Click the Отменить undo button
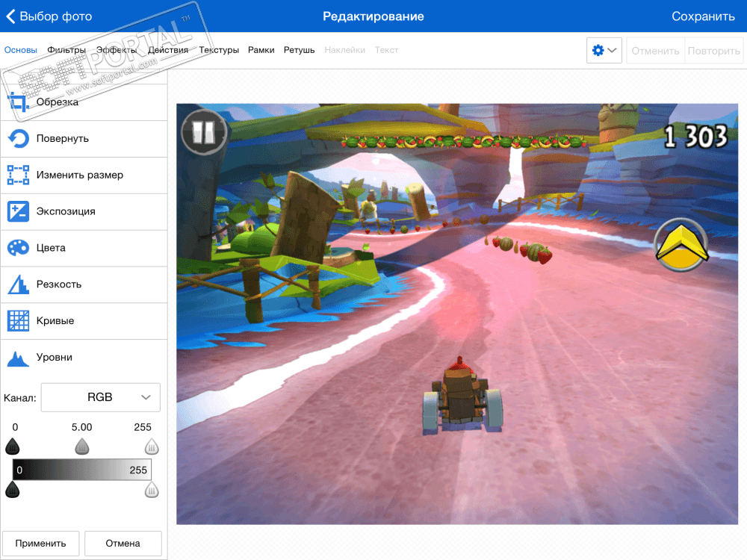 [x=655, y=51]
